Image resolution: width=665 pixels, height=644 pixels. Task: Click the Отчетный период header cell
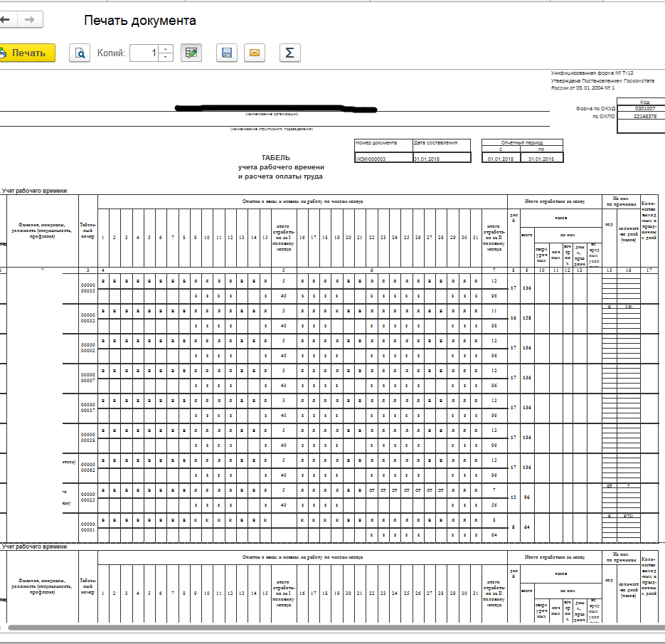(522, 142)
